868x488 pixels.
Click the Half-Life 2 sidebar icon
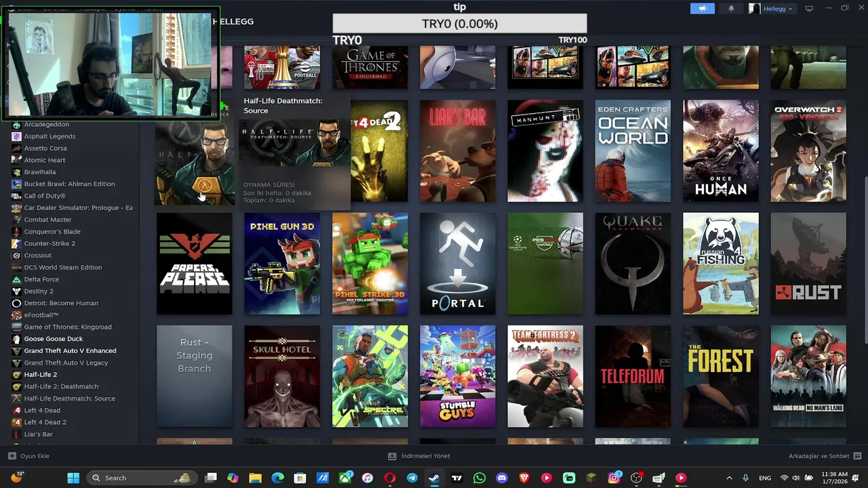pyautogui.click(x=16, y=375)
